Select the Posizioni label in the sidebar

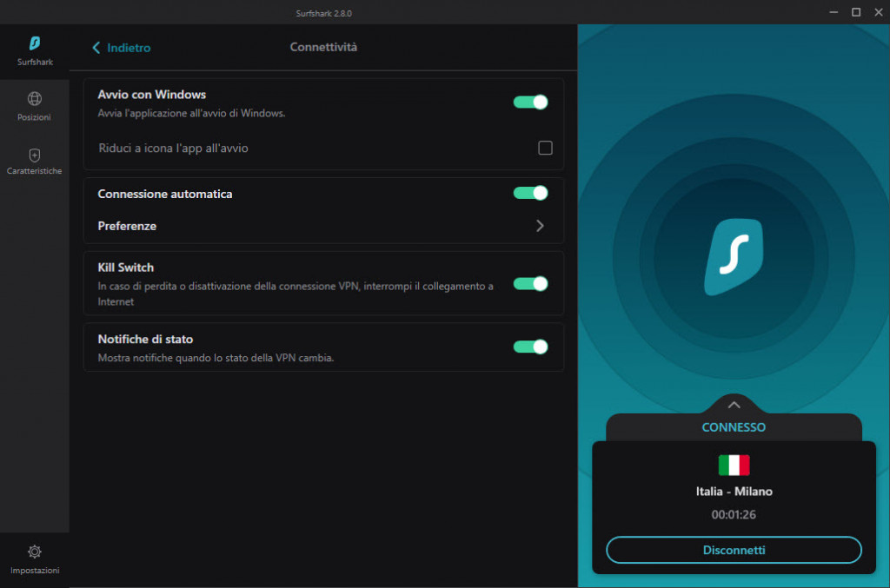pyautogui.click(x=34, y=117)
